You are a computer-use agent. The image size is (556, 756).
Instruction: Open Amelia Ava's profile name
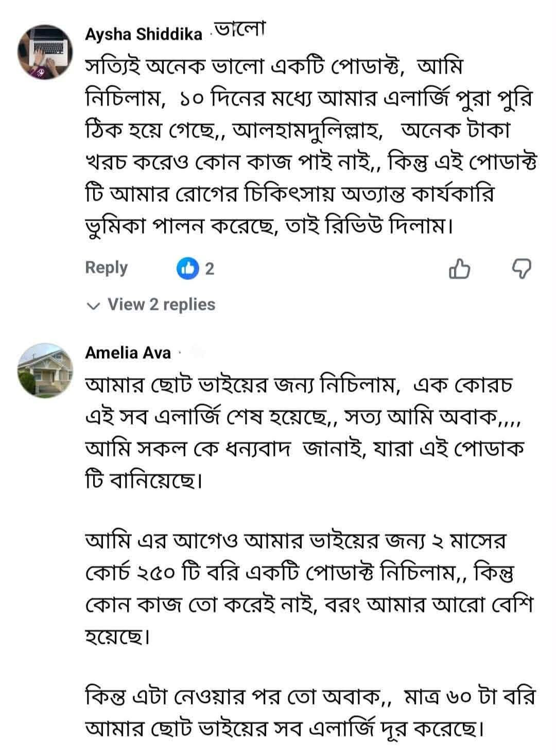tap(128, 353)
